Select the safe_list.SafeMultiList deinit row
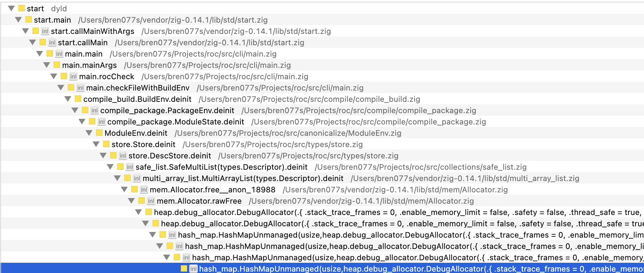644x273 pixels. pyautogui.click(x=221, y=167)
